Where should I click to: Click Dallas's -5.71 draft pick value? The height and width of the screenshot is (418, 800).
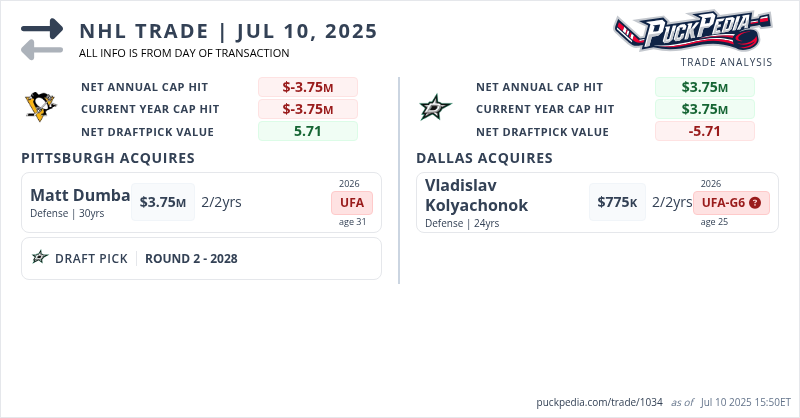click(x=704, y=131)
